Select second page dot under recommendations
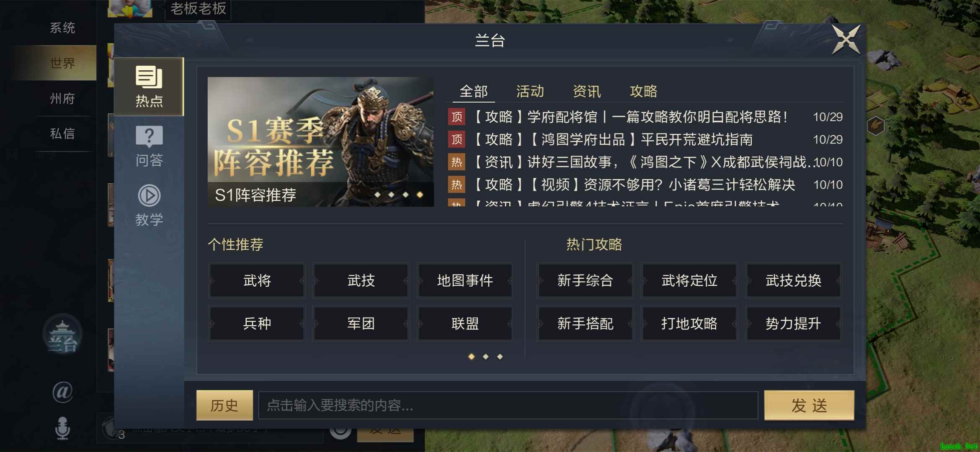Viewport: 980px width, 452px height. (485, 357)
